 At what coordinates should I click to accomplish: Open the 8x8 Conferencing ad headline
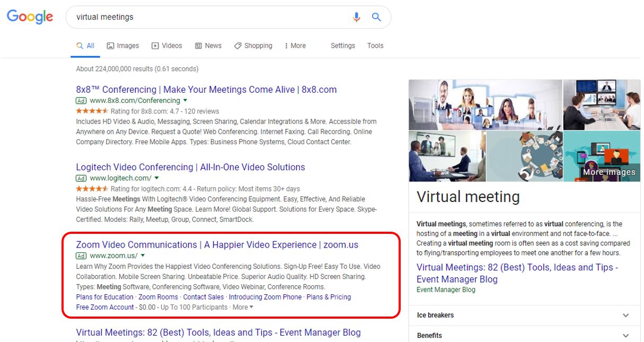point(206,90)
